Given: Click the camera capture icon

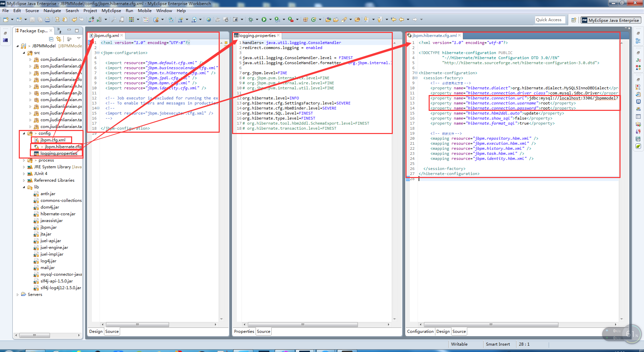Looking at the screenshot, I should pos(235,20).
